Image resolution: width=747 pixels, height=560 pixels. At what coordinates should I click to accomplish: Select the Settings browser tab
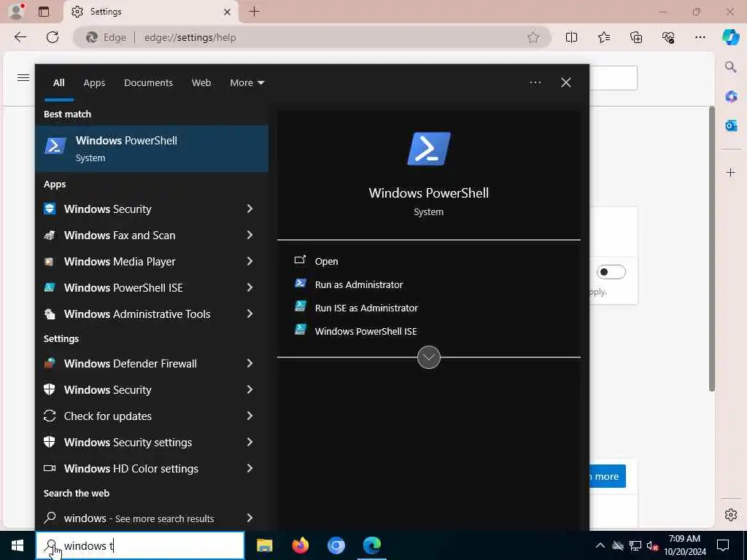pos(150,12)
